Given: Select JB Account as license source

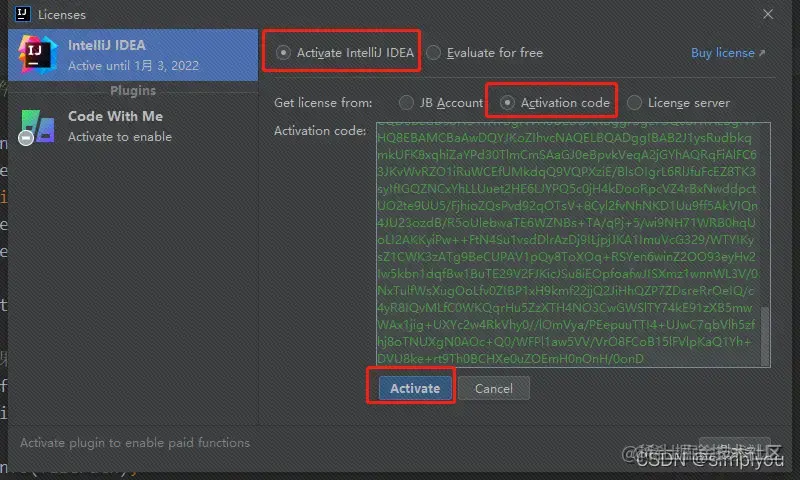Looking at the screenshot, I should (x=406, y=102).
